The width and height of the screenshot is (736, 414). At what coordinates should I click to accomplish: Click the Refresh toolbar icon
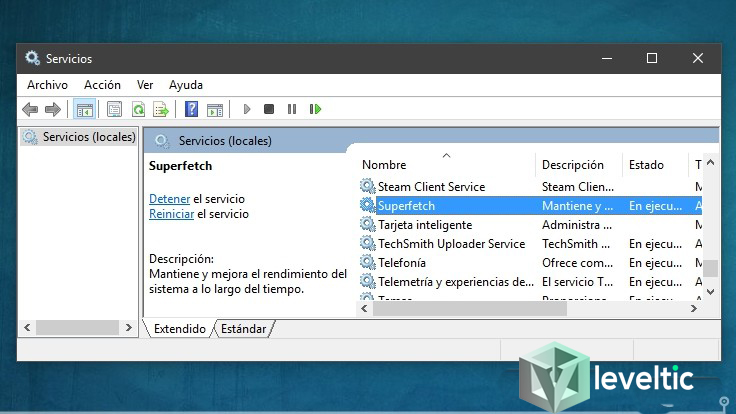tap(138, 109)
